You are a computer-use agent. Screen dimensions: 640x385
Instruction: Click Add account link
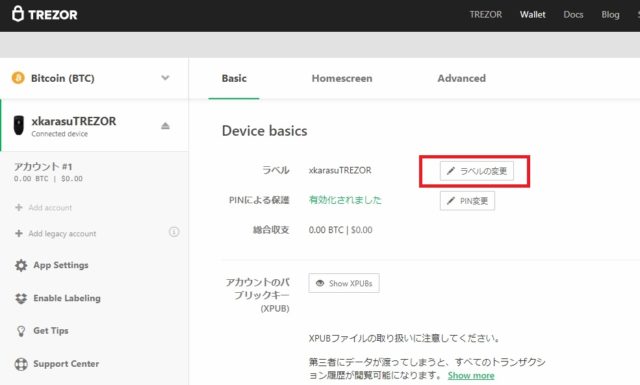[x=50, y=207]
